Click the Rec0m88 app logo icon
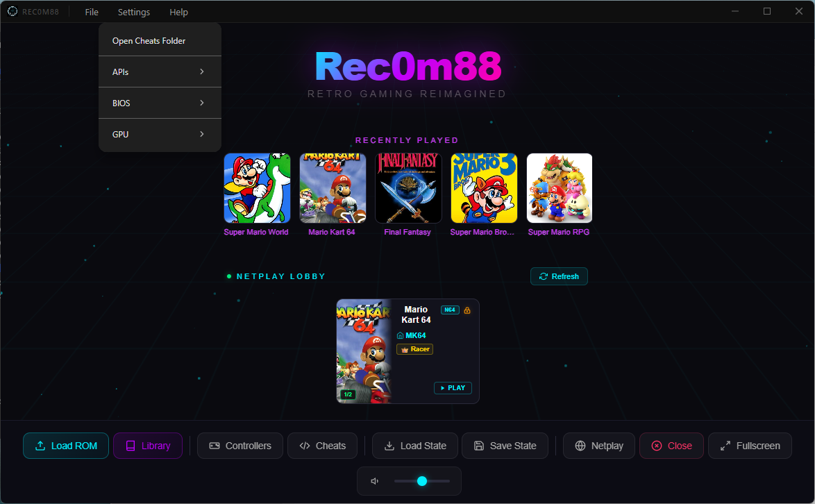Image resolution: width=815 pixels, height=504 pixels. (x=12, y=12)
